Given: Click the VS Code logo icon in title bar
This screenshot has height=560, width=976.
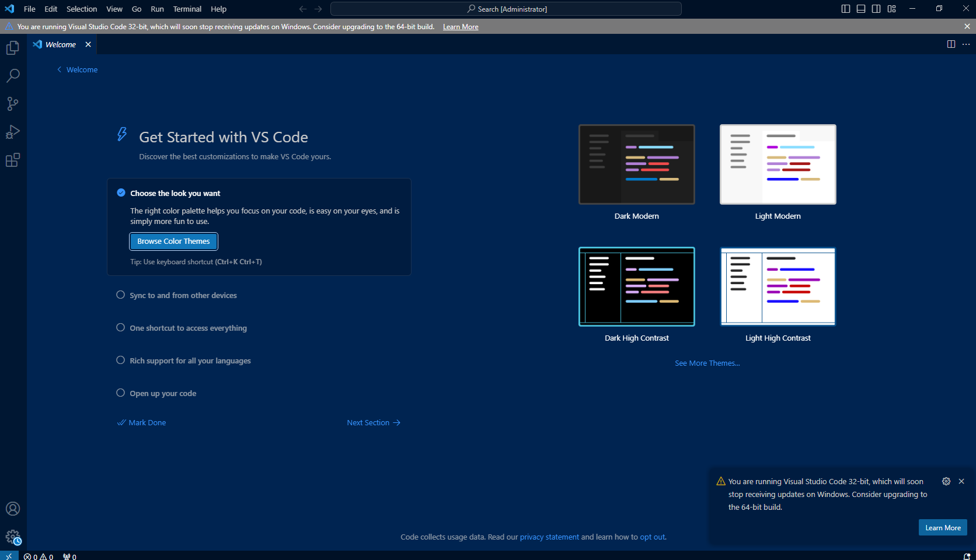Looking at the screenshot, I should tap(9, 9).
